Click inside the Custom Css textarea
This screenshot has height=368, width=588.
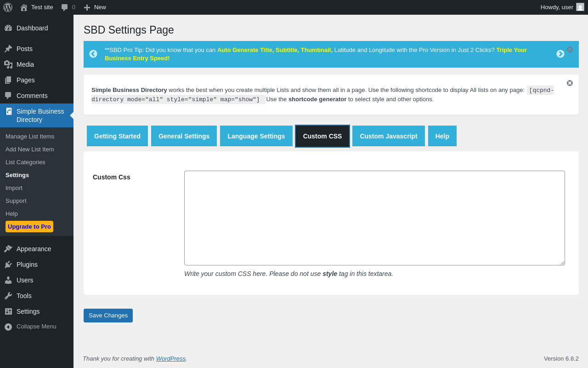click(x=374, y=218)
